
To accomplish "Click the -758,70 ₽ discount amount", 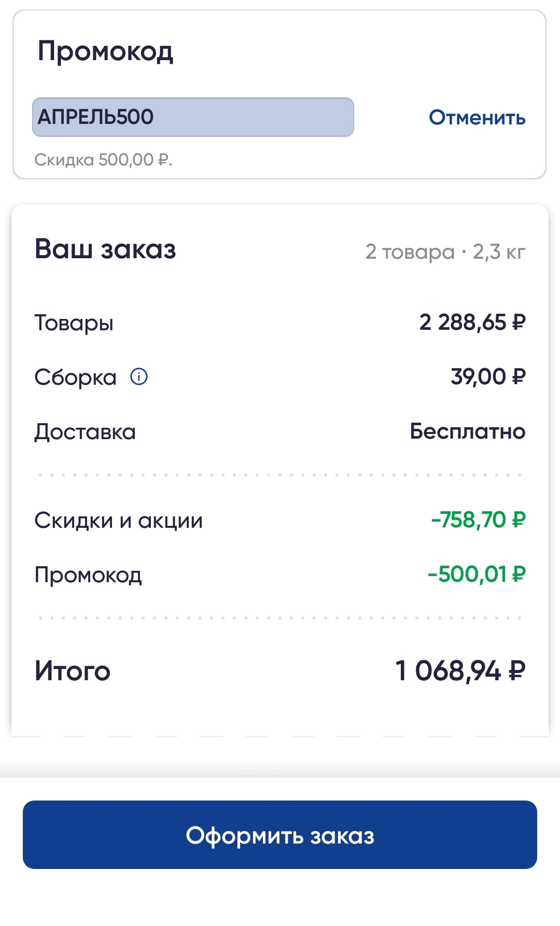I will (x=478, y=520).
